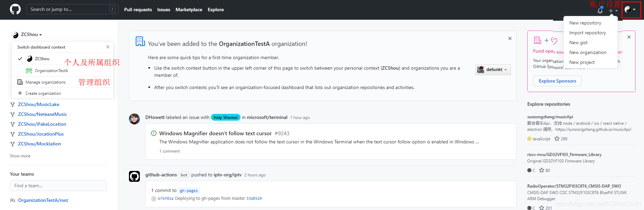
Task: Click the OrganizationTestA avatar icon
Action: [29, 71]
